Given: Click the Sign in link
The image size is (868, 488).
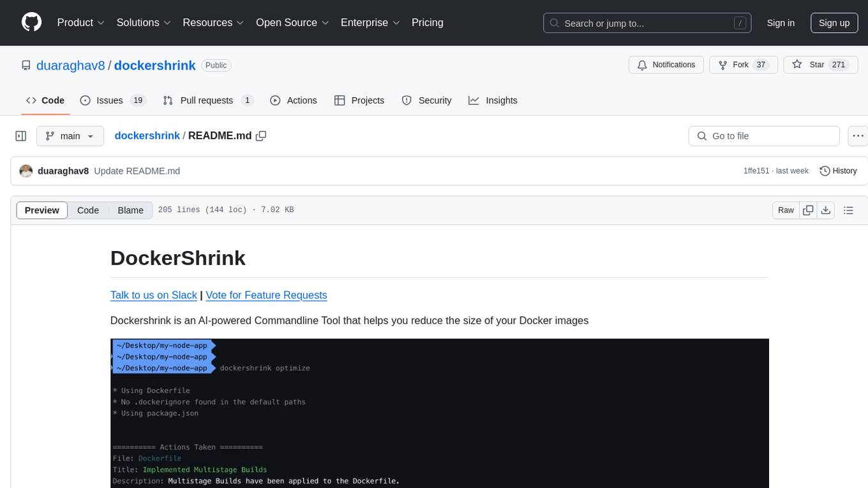Looking at the screenshot, I should click(781, 23).
